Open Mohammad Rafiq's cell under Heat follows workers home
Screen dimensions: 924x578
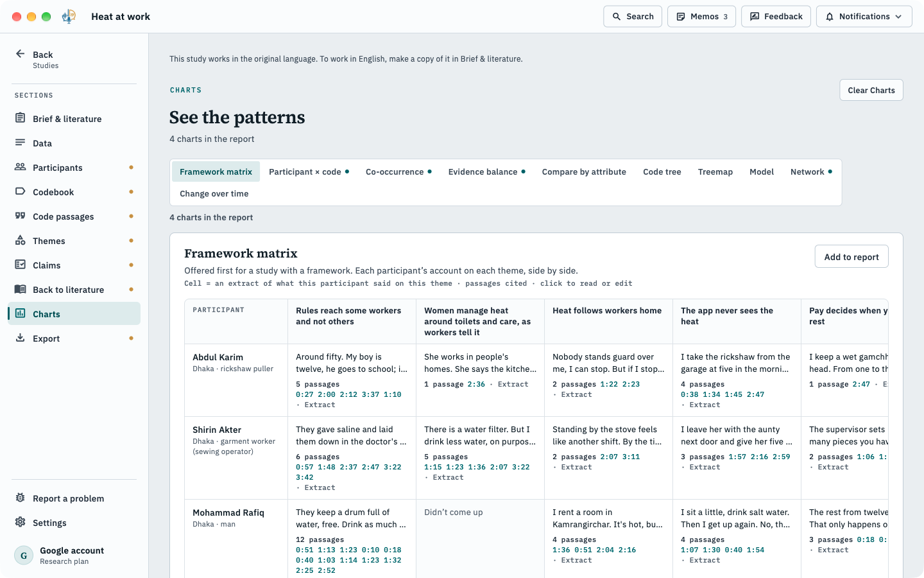coord(608,539)
